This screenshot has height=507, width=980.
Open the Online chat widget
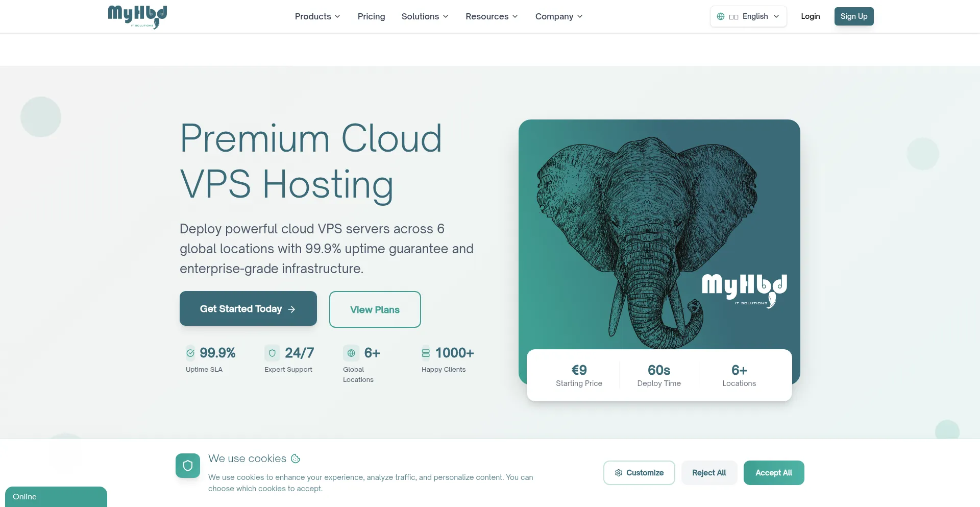point(56,496)
